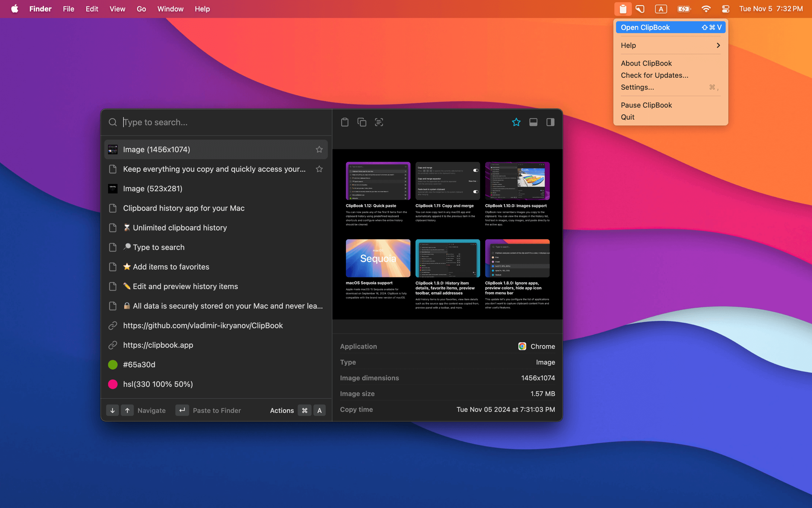Select the https://clipbook.app history item
Image resolution: width=812 pixels, height=508 pixels.
(x=216, y=345)
